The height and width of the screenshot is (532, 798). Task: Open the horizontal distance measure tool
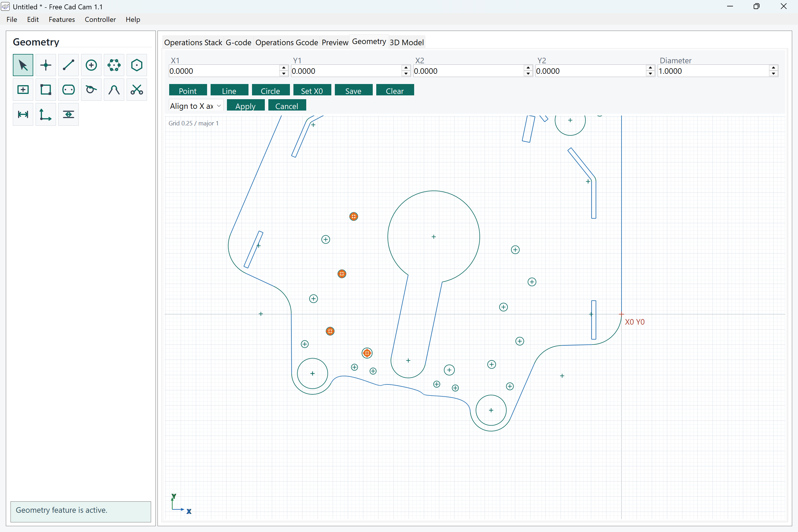tap(23, 114)
